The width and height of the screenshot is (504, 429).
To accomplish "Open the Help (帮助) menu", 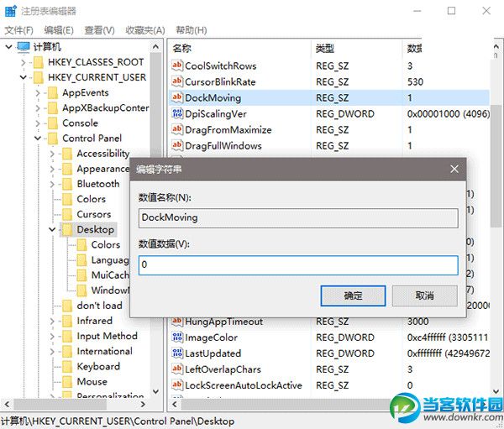I will [191, 30].
